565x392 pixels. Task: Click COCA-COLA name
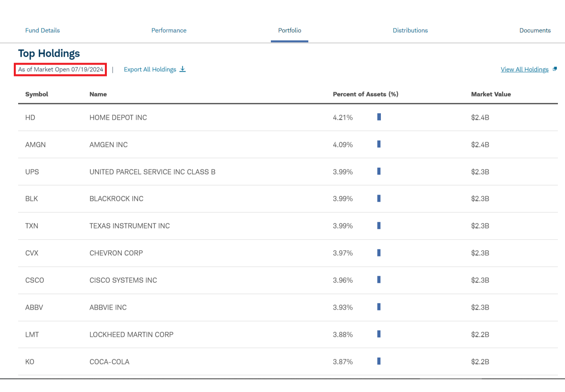coord(109,362)
